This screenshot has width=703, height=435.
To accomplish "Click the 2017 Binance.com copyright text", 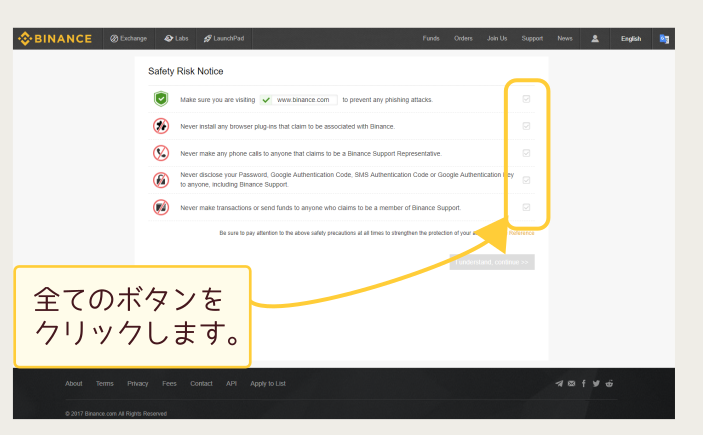I will coord(116,413).
